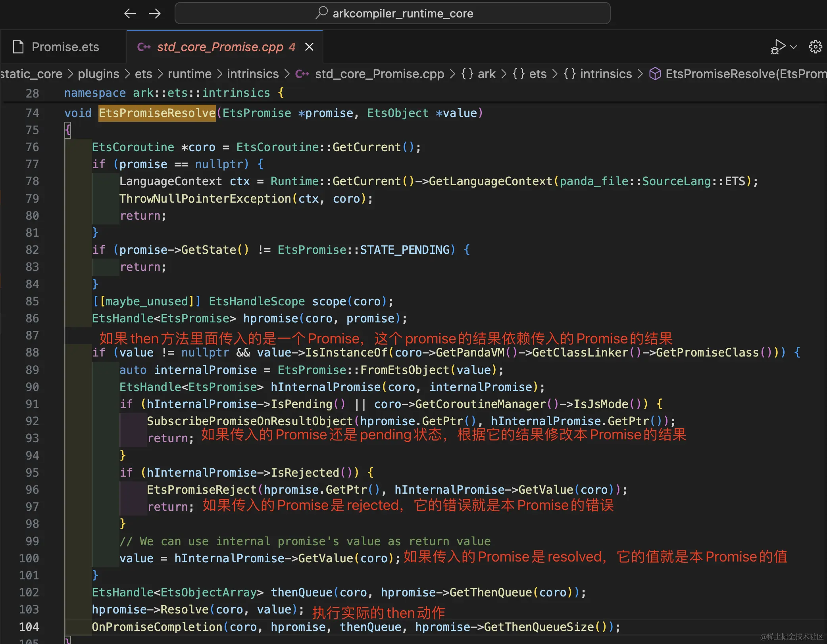Screen dimensions: 827x644
Task: Click the EtsPromiseResolve symbol cube icon
Action: pos(655,74)
